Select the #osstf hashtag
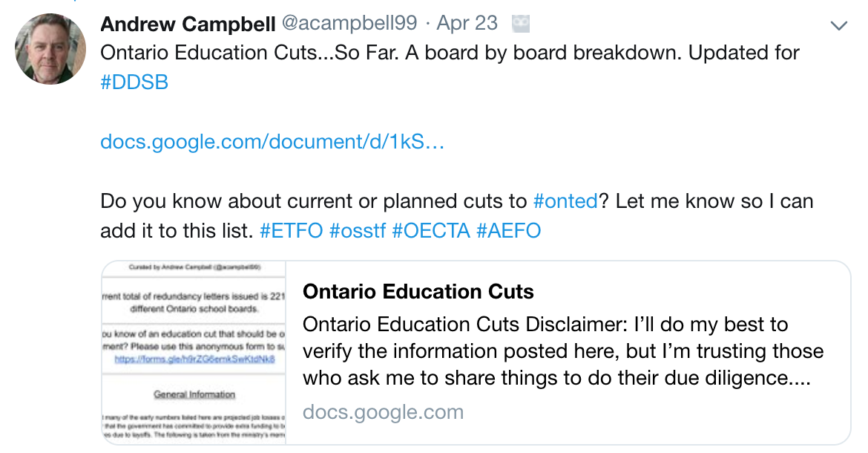 tap(357, 231)
